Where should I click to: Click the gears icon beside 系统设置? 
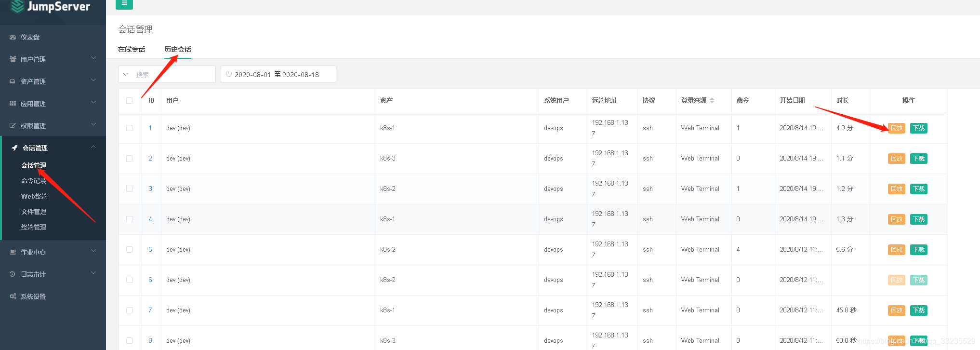point(13,296)
